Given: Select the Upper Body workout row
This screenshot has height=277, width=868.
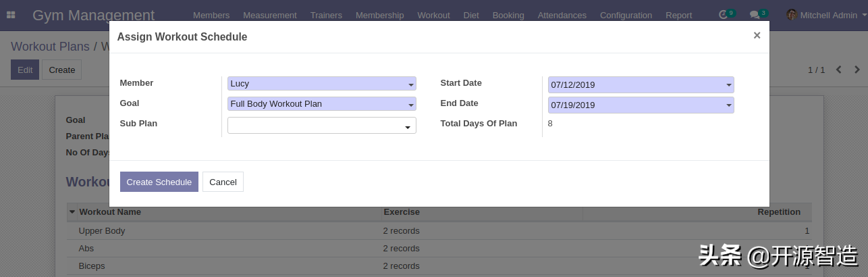Looking at the screenshot, I should (x=102, y=231).
